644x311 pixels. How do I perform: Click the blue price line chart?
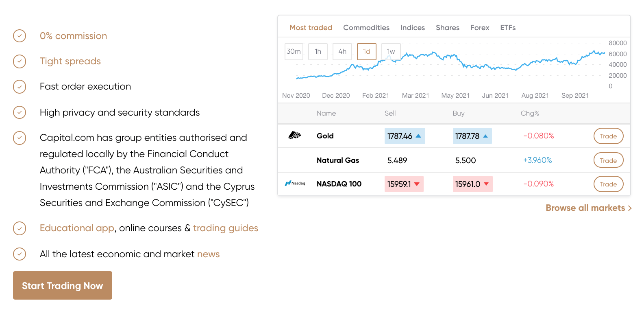(450, 65)
